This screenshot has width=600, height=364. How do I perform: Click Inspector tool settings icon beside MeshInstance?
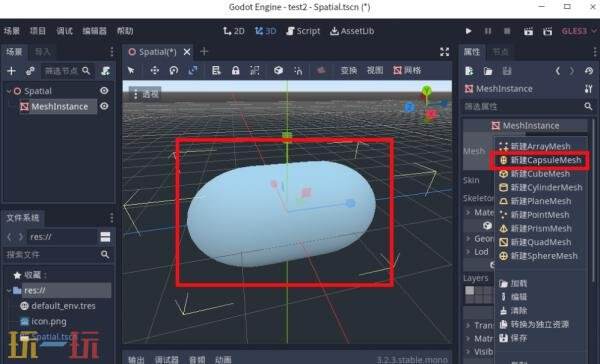pyautogui.click(x=589, y=89)
